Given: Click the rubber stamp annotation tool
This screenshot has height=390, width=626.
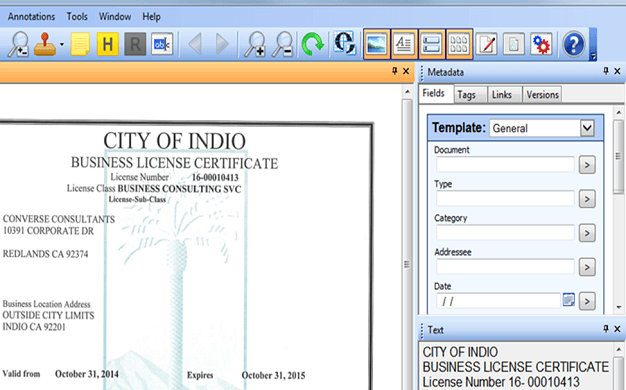Looking at the screenshot, I should (x=45, y=44).
